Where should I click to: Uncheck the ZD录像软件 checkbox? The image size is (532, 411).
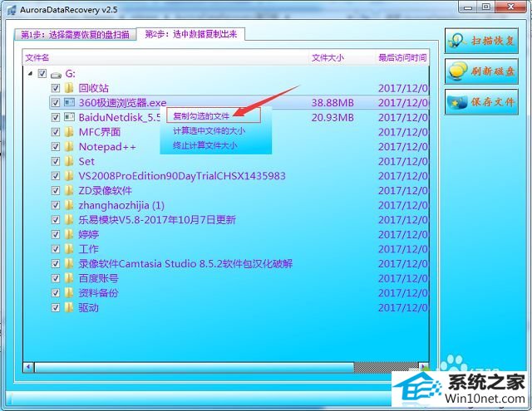pos(56,190)
